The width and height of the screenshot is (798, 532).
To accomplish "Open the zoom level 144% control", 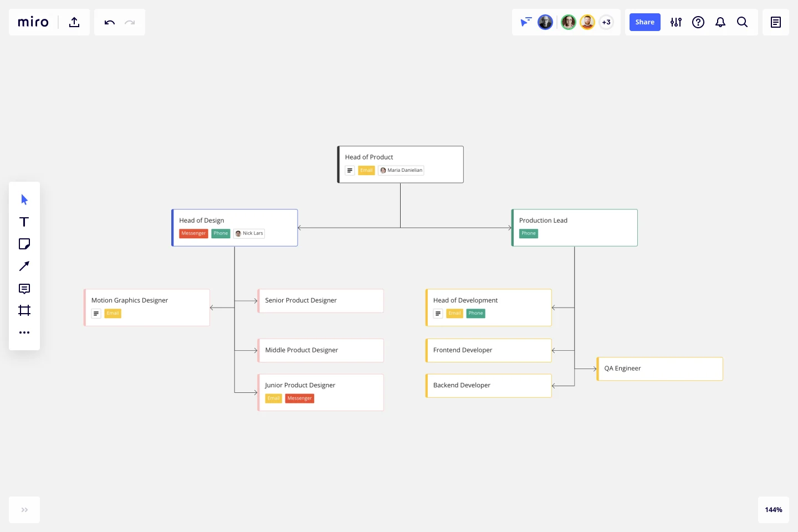I will click(774, 510).
